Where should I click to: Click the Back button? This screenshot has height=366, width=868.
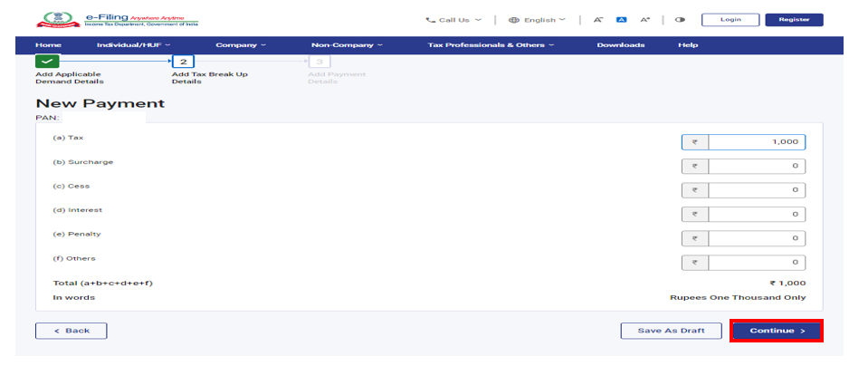(71, 331)
